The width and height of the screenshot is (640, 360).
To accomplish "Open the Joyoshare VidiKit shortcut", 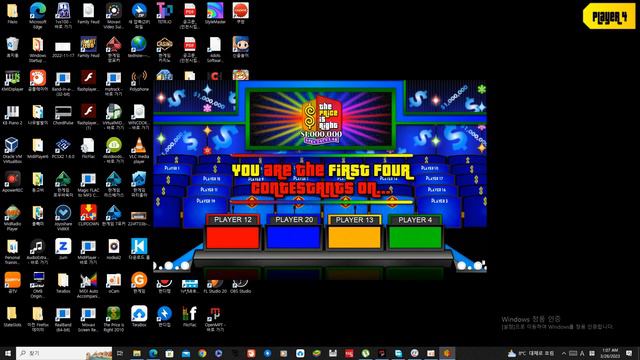I will click(x=63, y=218).
